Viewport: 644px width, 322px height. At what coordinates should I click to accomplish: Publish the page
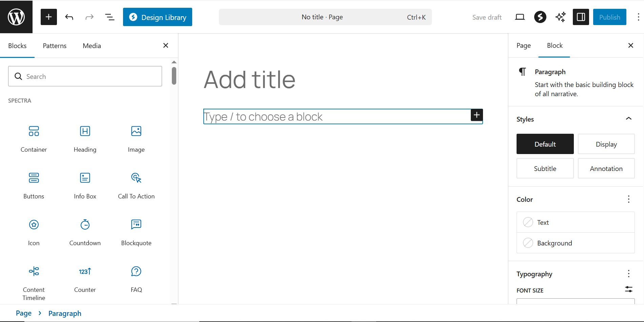coord(610,17)
